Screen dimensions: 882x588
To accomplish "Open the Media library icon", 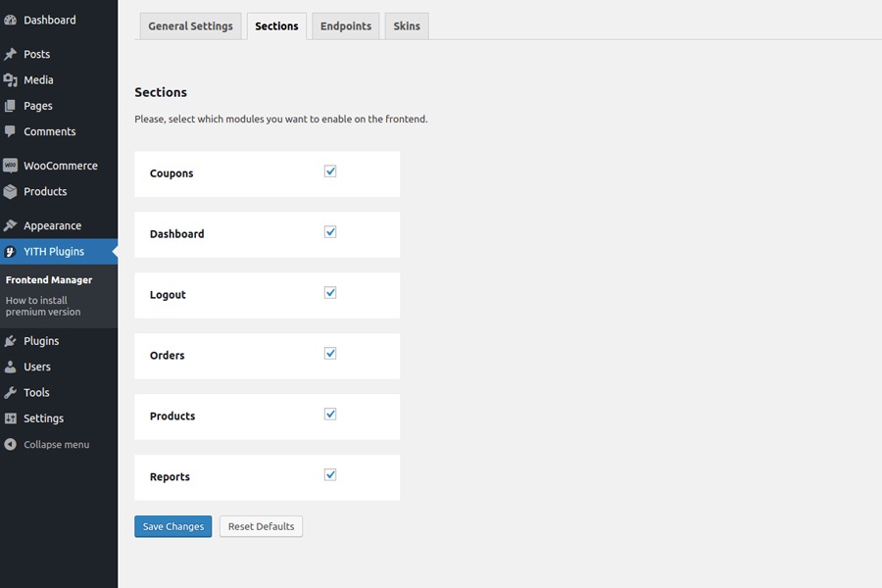I will [x=11, y=80].
